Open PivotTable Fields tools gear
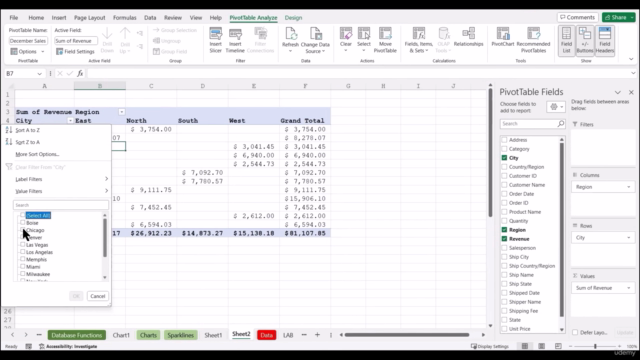Viewport: 640px width, 360px height. click(556, 107)
